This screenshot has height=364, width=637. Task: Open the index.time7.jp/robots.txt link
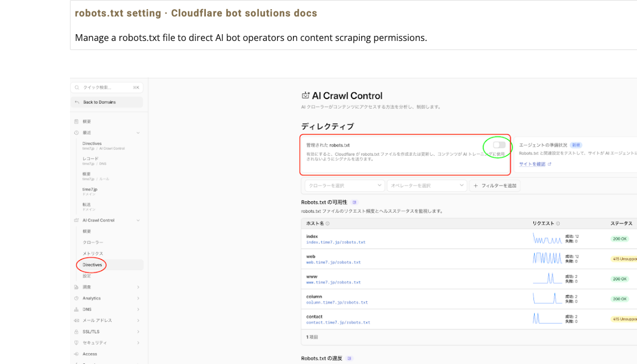coord(336,242)
